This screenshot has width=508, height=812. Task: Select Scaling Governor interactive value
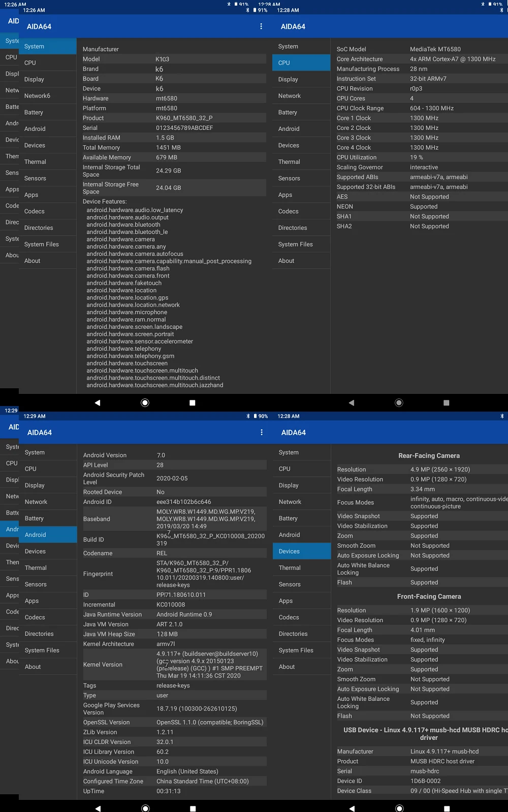coord(424,167)
